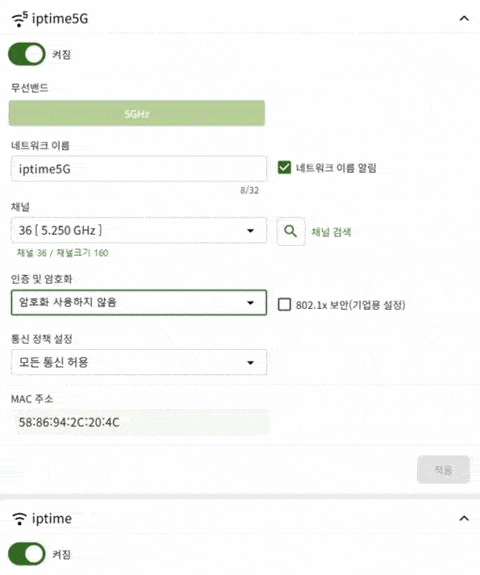Click the 채널 36 / 채널크기 160 text
This screenshot has width=480, height=575.
tap(62, 253)
